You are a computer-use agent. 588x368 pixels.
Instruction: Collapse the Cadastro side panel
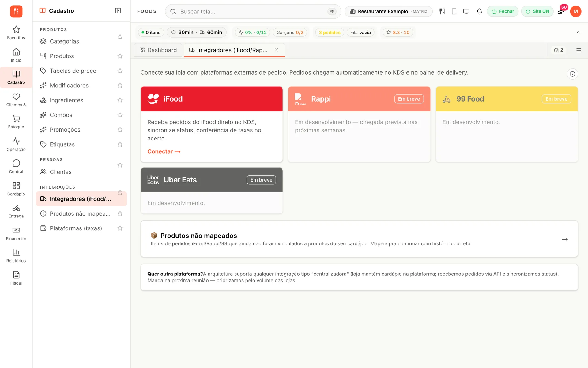pos(118,11)
